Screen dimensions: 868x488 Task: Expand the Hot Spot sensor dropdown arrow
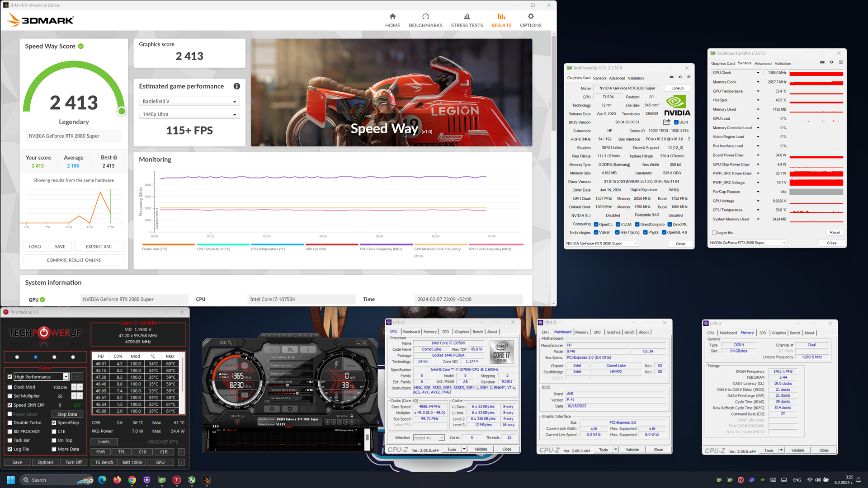point(758,100)
